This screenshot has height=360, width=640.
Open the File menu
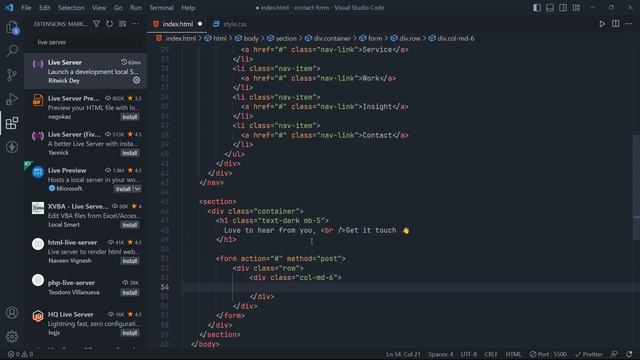point(26,8)
